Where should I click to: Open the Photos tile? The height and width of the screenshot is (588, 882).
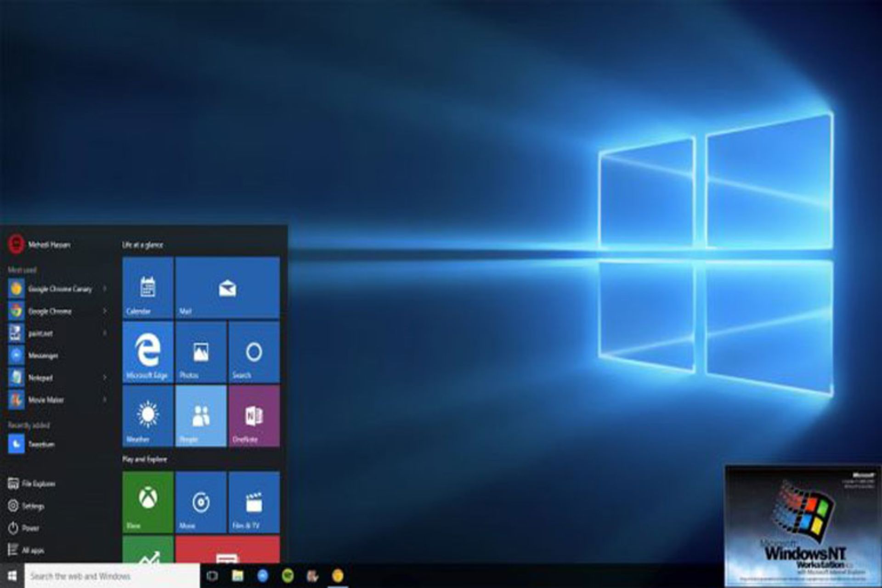[x=201, y=352]
